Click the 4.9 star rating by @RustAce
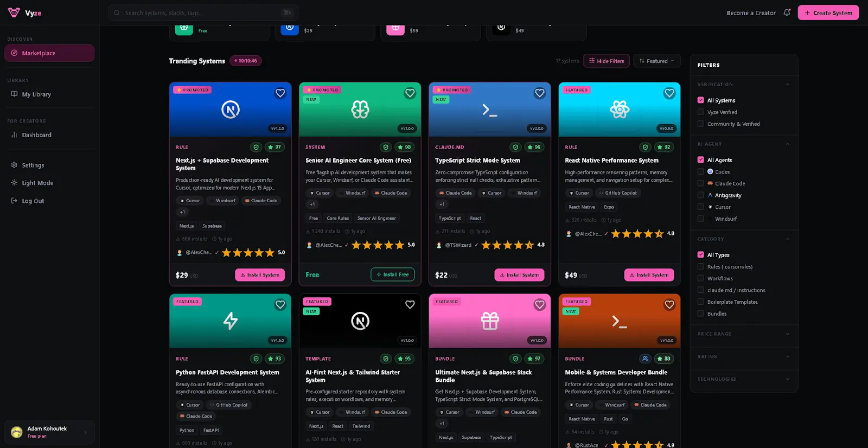868x448 pixels. pyautogui.click(x=643, y=445)
